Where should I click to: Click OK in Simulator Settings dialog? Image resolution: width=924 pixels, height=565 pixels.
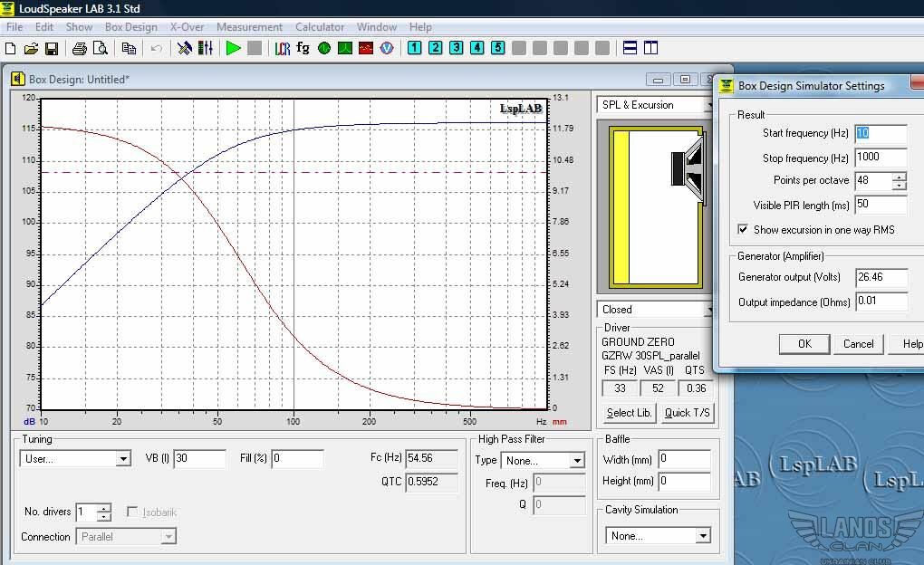(804, 344)
